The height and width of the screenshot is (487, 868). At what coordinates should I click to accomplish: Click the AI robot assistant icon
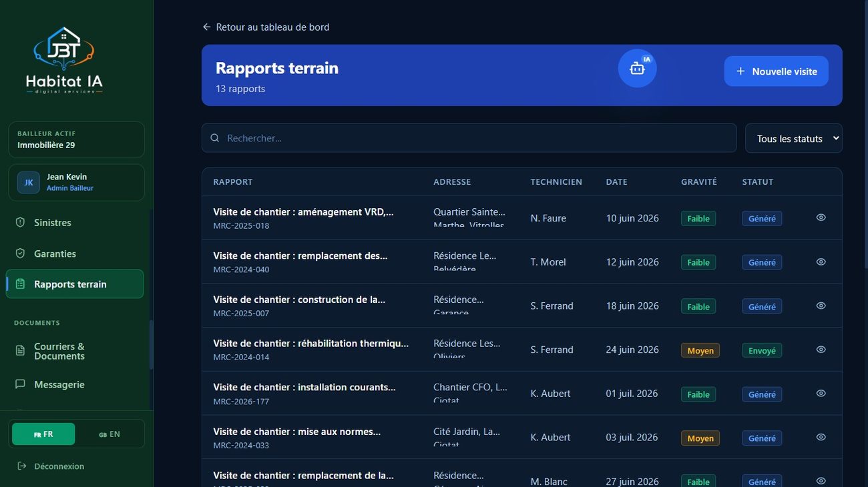point(637,68)
